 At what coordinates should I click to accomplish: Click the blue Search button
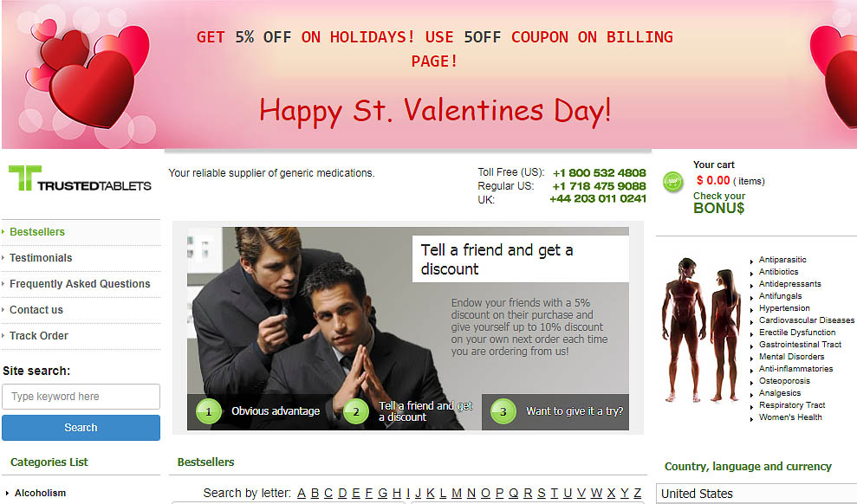(x=81, y=428)
